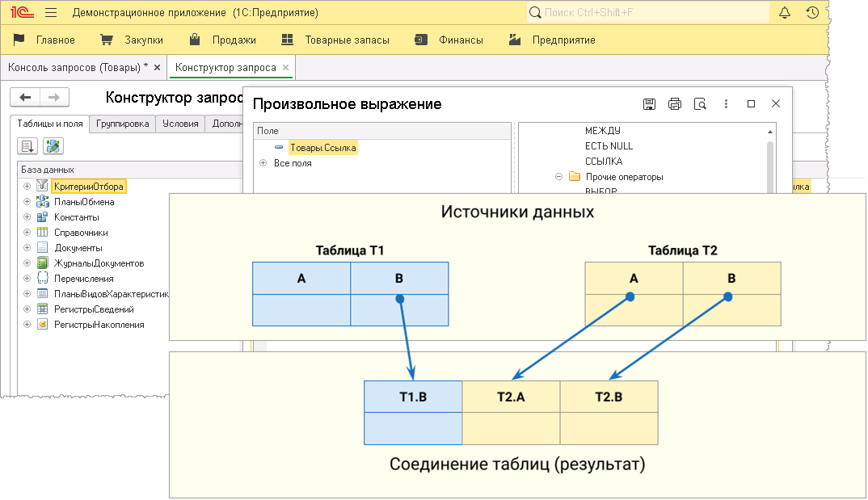The width and height of the screenshot is (868, 500).
Task: Expand the Документы tree node
Action: (27, 248)
